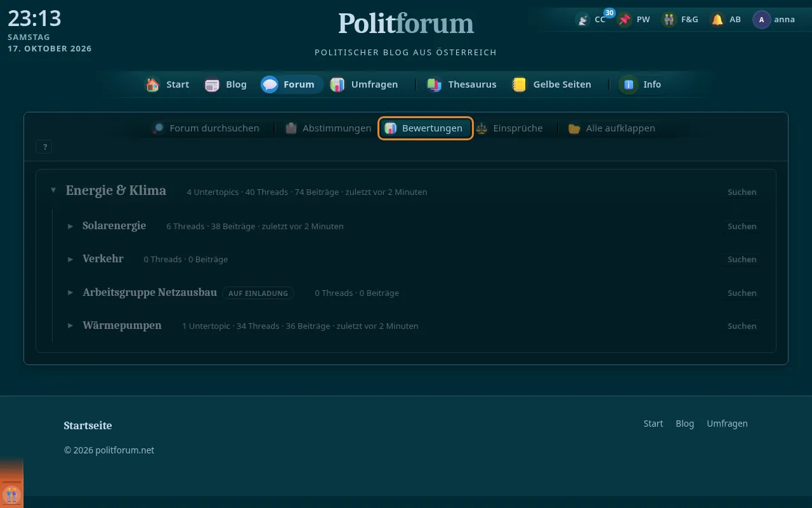Click Suchen in the Solarenergie row

coord(742,226)
